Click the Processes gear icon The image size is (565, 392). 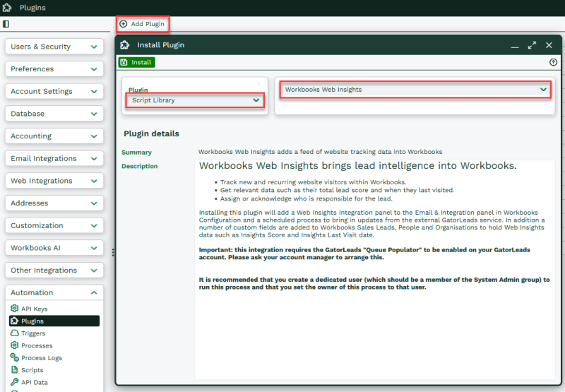(x=14, y=345)
